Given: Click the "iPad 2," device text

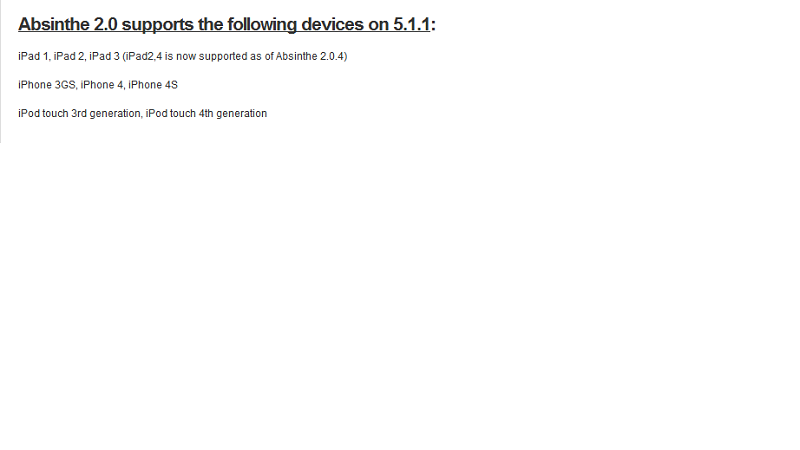Looking at the screenshot, I should (70, 56).
